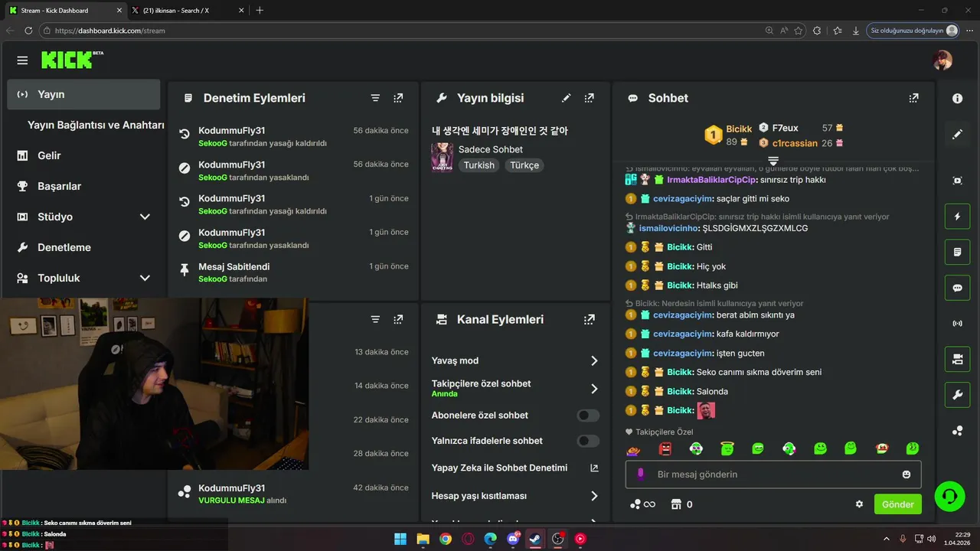The image size is (980, 551).
Task: Open external link for Yapay Zeka ile Sohbet Denetimi
Action: (x=594, y=468)
